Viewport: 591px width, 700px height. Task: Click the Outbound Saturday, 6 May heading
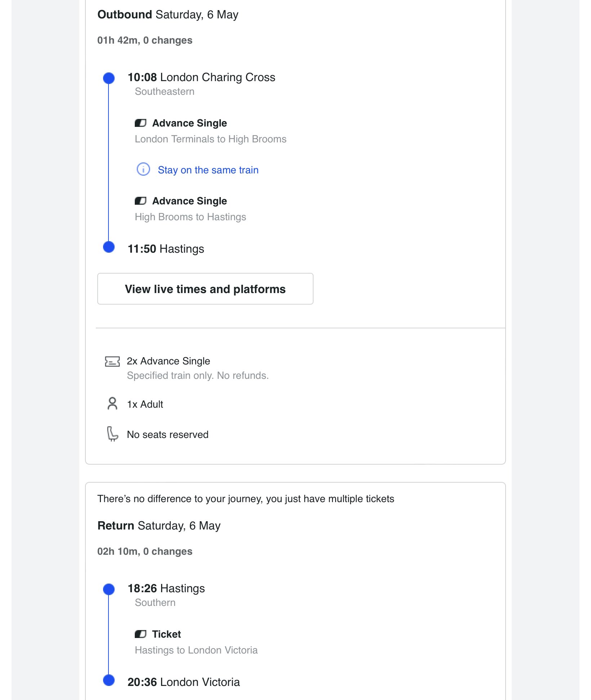168,15
